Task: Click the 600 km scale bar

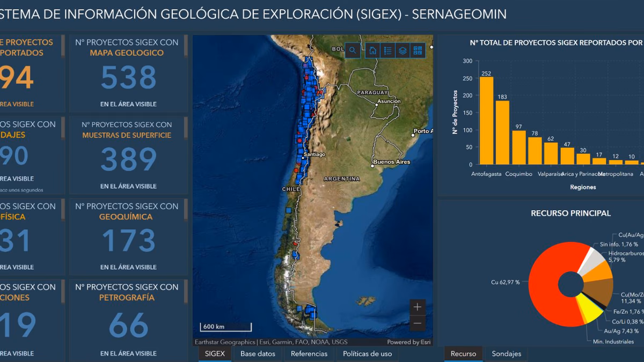Action: coord(225,327)
